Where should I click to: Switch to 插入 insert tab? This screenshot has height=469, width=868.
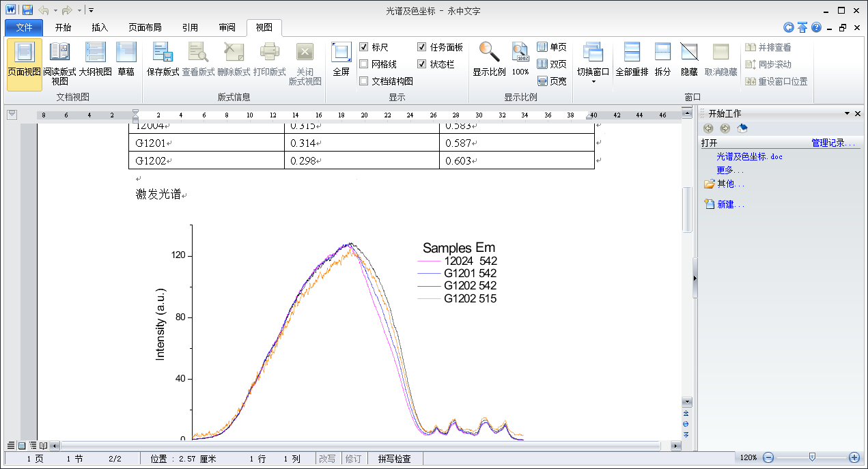100,28
